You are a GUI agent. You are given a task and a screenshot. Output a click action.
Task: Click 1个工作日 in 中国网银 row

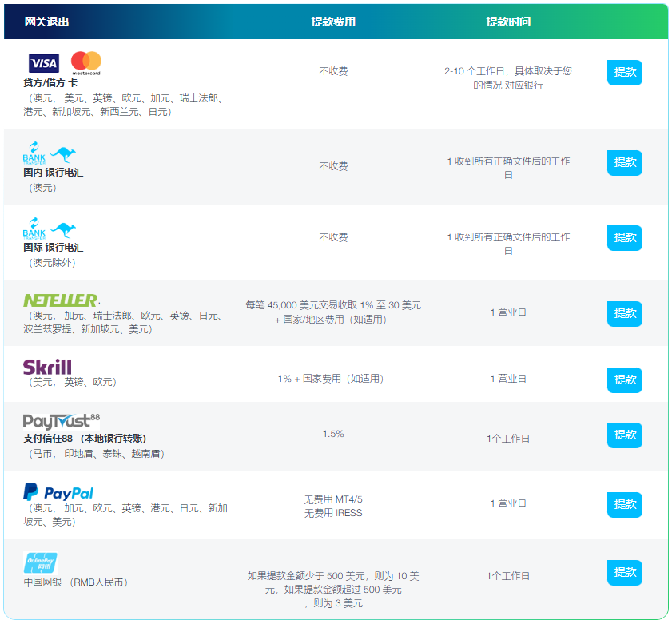pyautogui.click(x=508, y=576)
